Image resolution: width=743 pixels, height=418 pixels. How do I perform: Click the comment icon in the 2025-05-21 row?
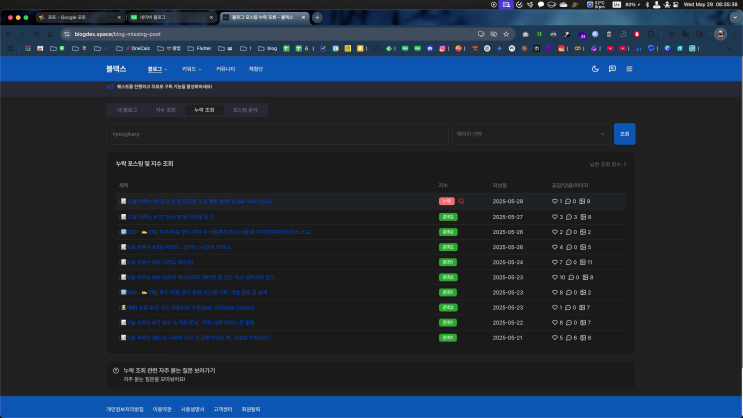pos(569,338)
